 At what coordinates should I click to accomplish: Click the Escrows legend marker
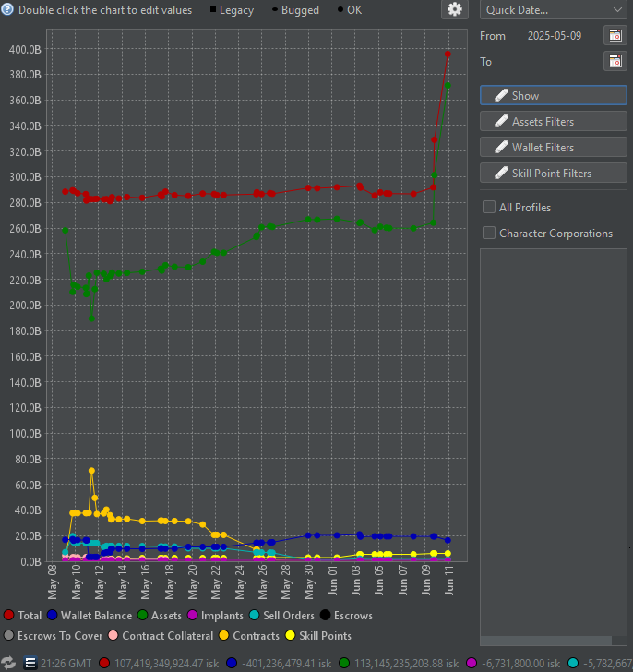(326, 615)
